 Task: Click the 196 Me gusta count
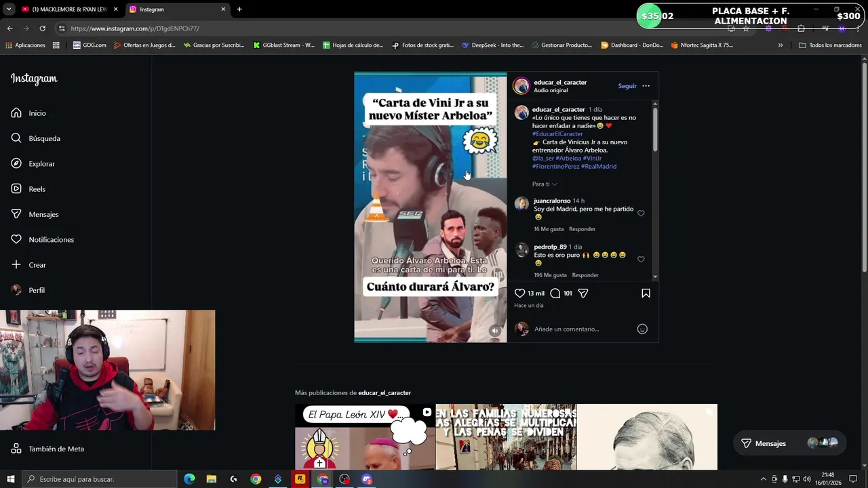550,275
